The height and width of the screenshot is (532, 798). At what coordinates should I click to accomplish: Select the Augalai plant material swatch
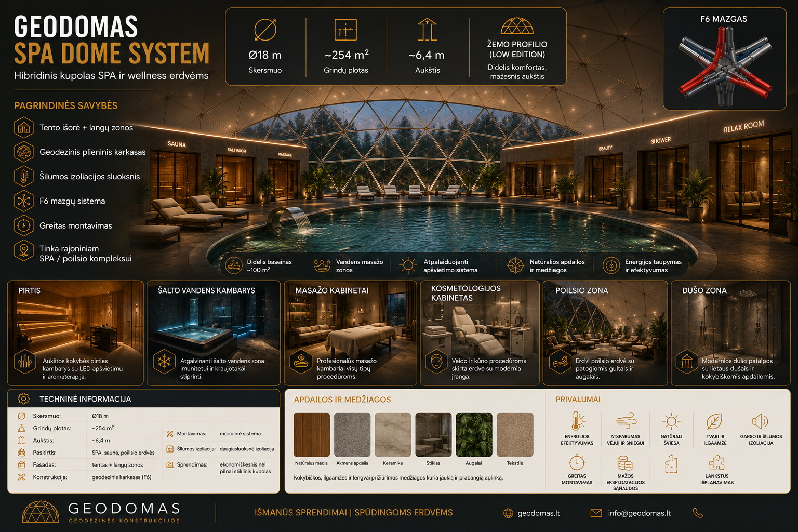474,435
